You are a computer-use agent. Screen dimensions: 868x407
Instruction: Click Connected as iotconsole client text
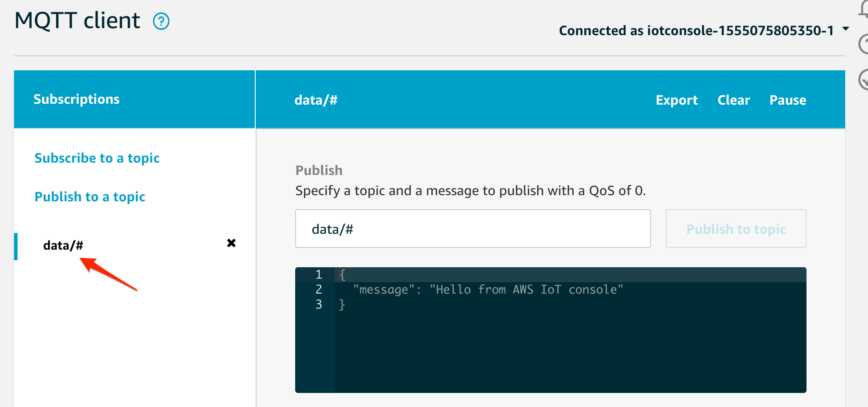tap(696, 30)
